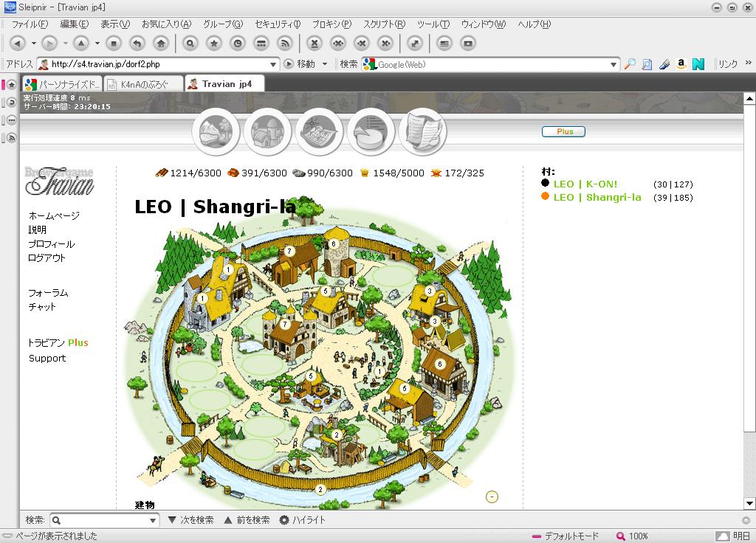The height and width of the screenshot is (543, 756).
Task: Click in the address bar URL field
Action: coord(159,64)
